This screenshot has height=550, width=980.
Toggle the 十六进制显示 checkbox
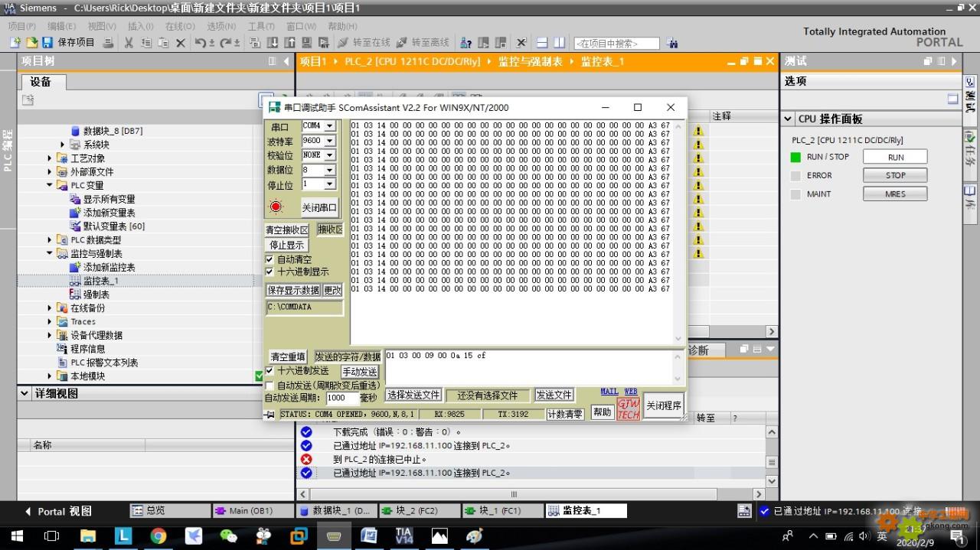tap(269, 272)
